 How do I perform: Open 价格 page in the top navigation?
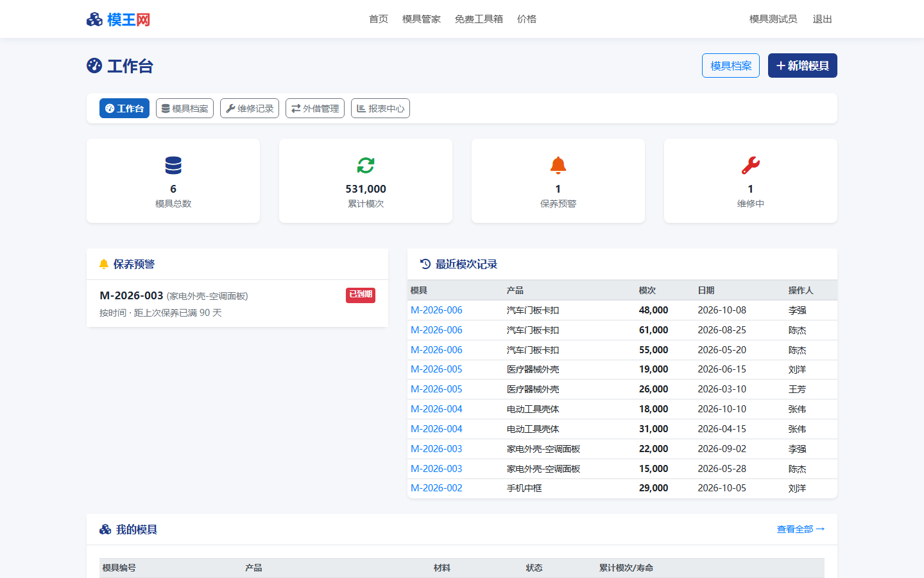point(527,19)
